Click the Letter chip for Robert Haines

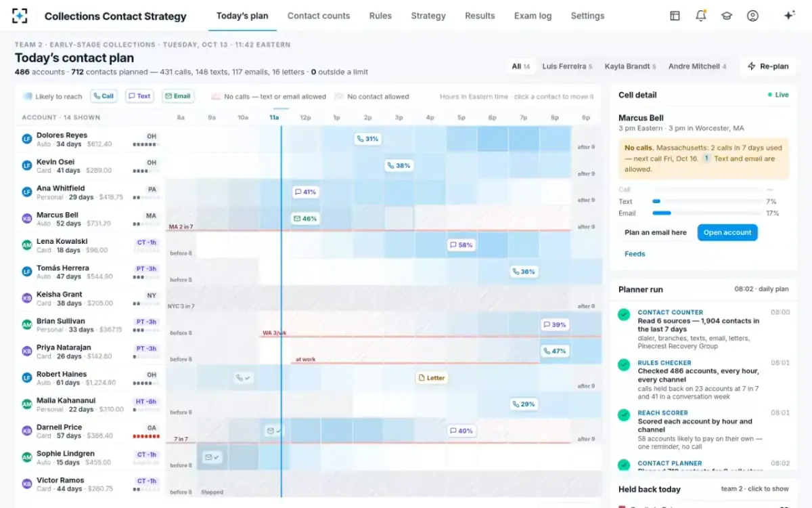coord(432,378)
